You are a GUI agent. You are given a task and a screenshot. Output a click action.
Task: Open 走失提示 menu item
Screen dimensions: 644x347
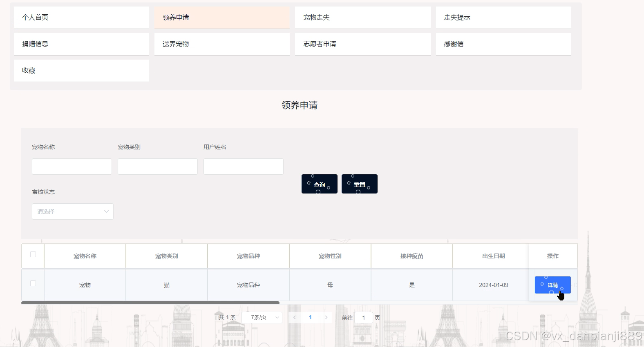click(x=503, y=18)
